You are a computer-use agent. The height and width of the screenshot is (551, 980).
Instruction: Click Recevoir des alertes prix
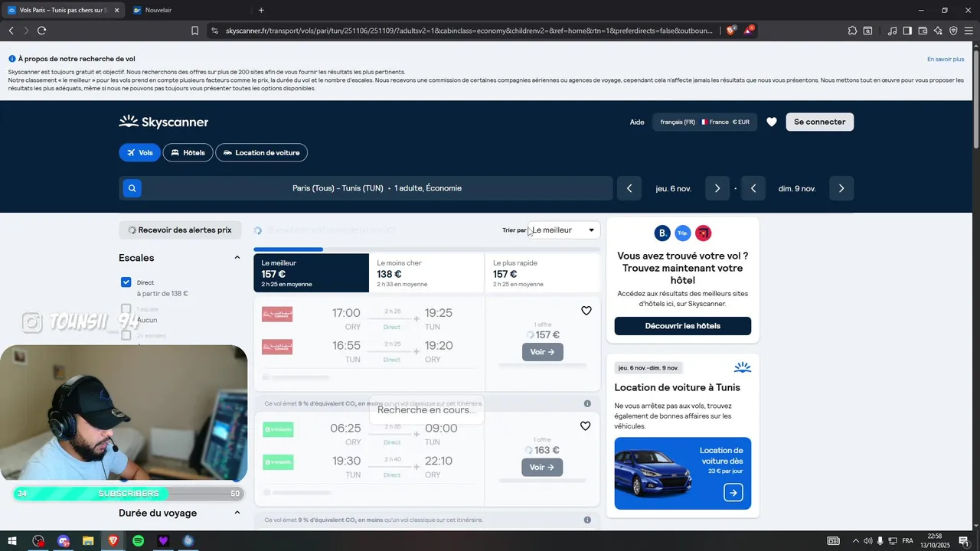pyautogui.click(x=180, y=230)
